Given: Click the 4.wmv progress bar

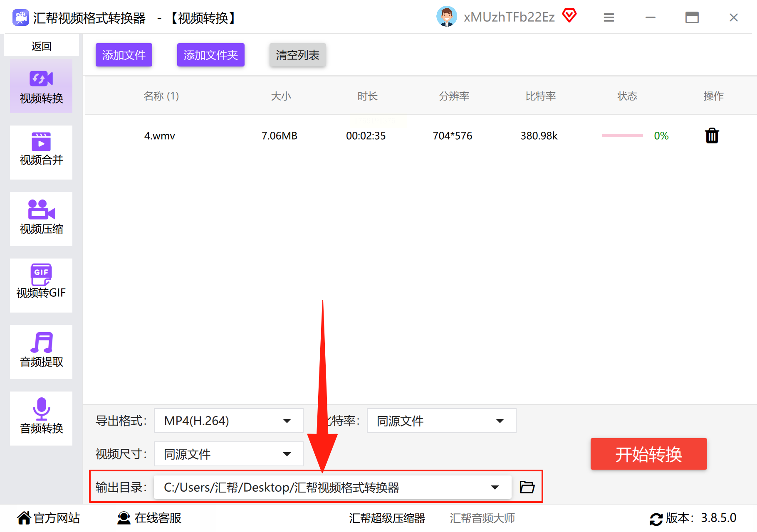Looking at the screenshot, I should [x=622, y=135].
